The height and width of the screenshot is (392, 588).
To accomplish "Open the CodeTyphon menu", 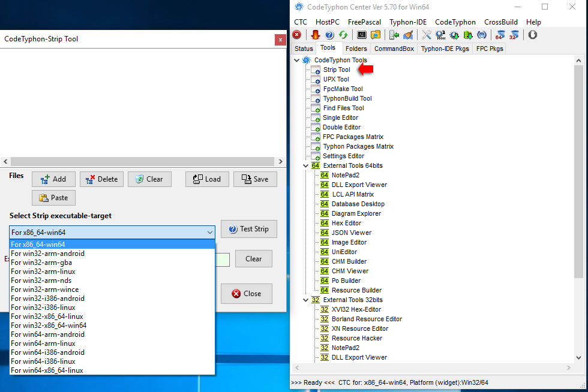I will pos(455,22).
